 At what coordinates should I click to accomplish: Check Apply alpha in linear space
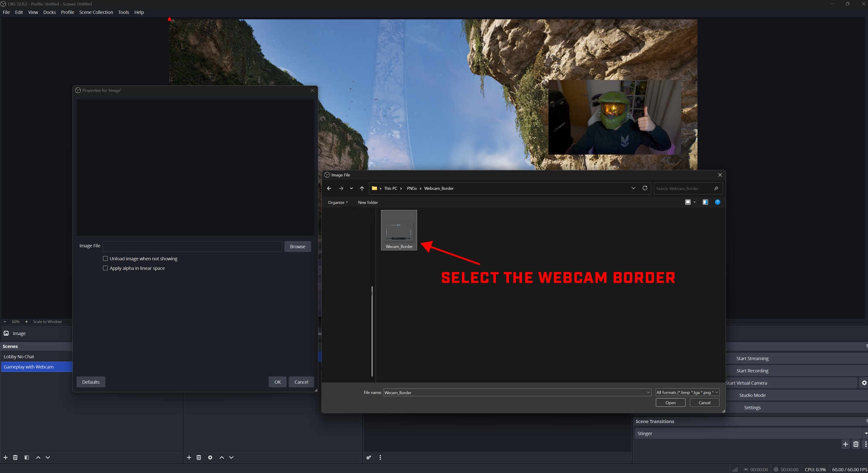tap(105, 268)
